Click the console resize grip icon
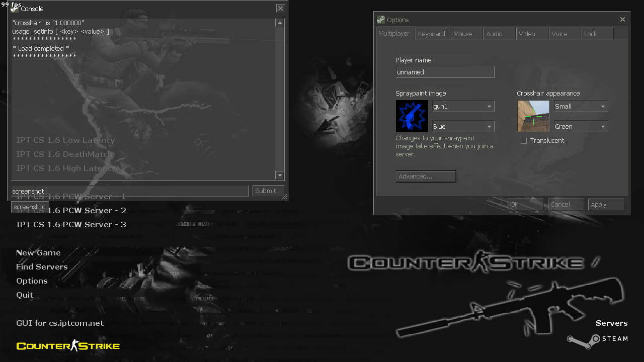 coord(284,197)
